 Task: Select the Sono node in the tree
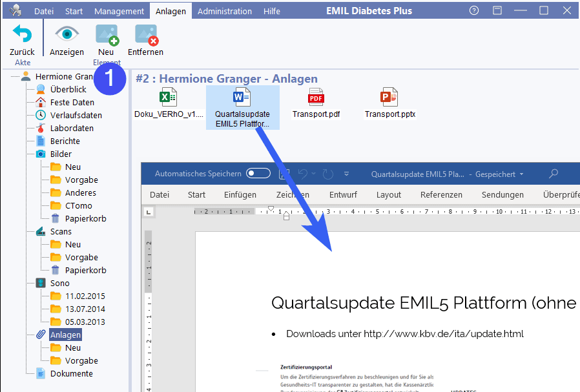tap(59, 283)
